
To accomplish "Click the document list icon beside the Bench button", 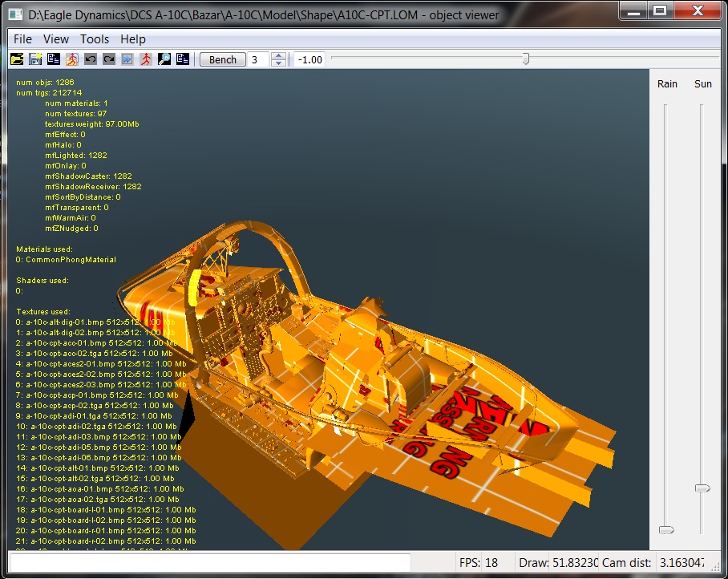I will click(x=183, y=59).
